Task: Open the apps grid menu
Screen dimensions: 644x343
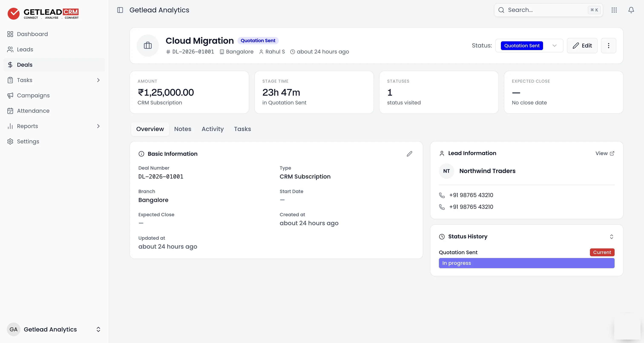Action: pyautogui.click(x=614, y=10)
